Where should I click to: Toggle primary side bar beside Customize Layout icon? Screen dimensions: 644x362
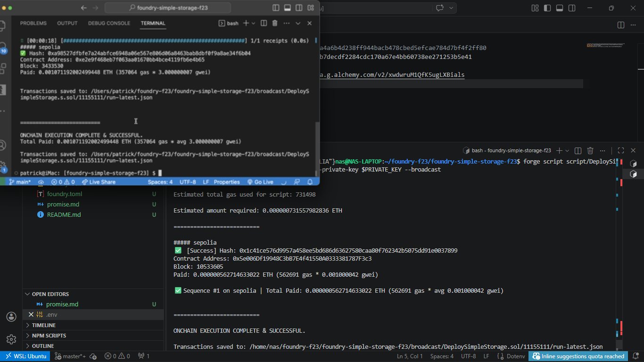point(547,8)
